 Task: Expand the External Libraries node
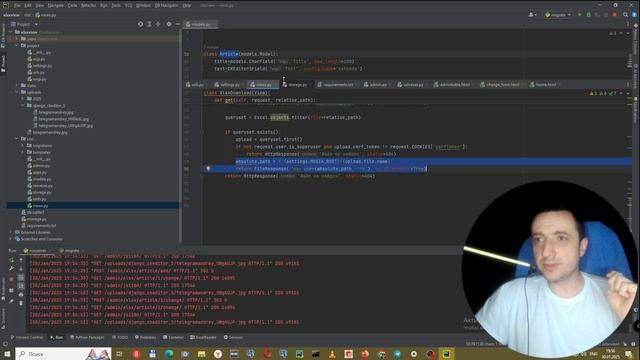11,232
